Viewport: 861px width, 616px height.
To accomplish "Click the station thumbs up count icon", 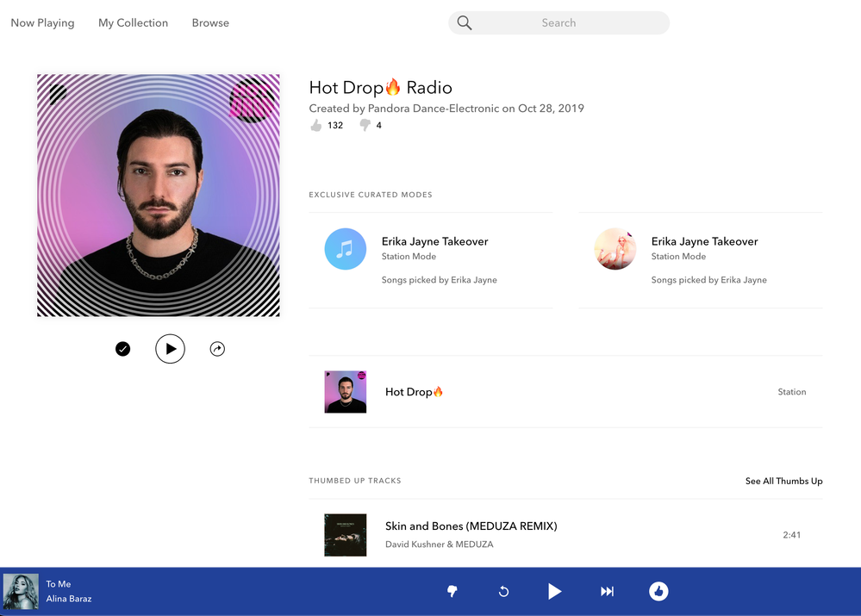I will pos(315,126).
